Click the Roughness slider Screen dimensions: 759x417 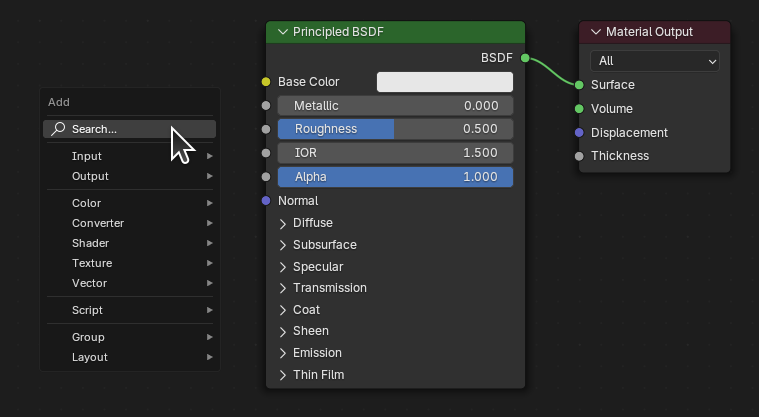[x=395, y=129]
